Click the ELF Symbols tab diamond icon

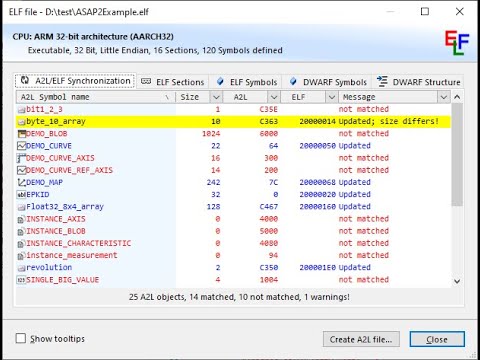[220, 81]
